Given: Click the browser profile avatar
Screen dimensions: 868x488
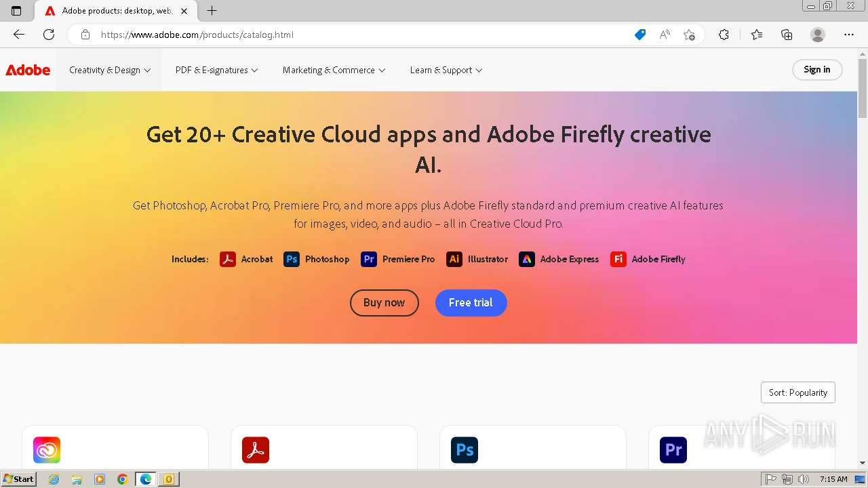Looking at the screenshot, I should 818,35.
